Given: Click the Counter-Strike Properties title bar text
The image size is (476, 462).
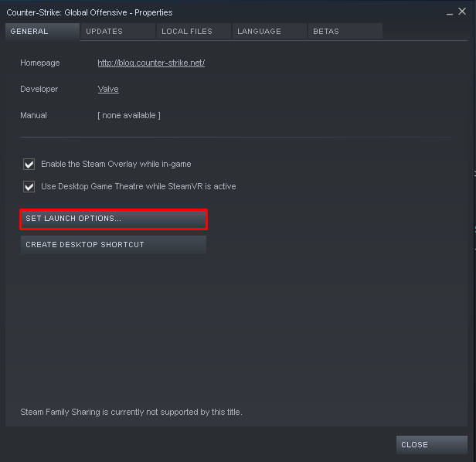Looking at the screenshot, I should click(90, 12).
